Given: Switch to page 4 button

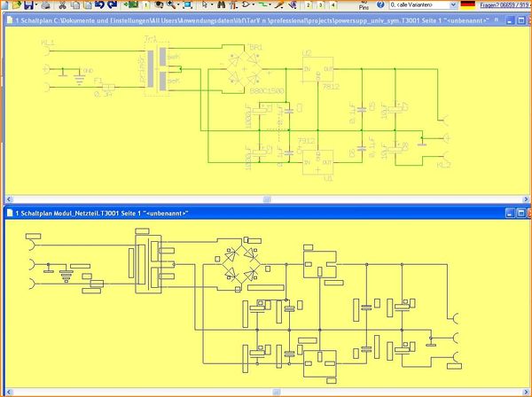Looking at the screenshot, I should click(x=332, y=5).
